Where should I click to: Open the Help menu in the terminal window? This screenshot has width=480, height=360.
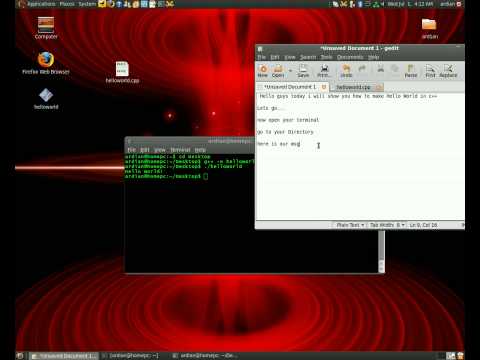(200, 150)
